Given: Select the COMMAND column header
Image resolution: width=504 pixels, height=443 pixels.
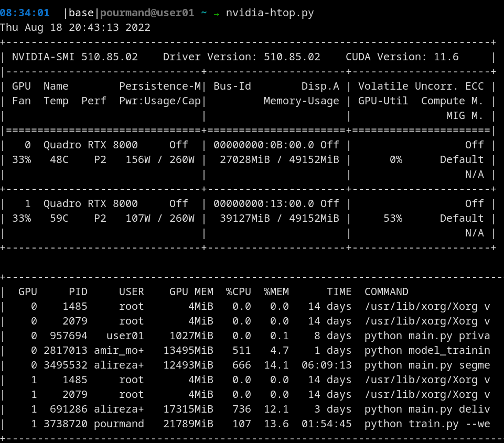Looking at the screenshot, I should [387, 291].
